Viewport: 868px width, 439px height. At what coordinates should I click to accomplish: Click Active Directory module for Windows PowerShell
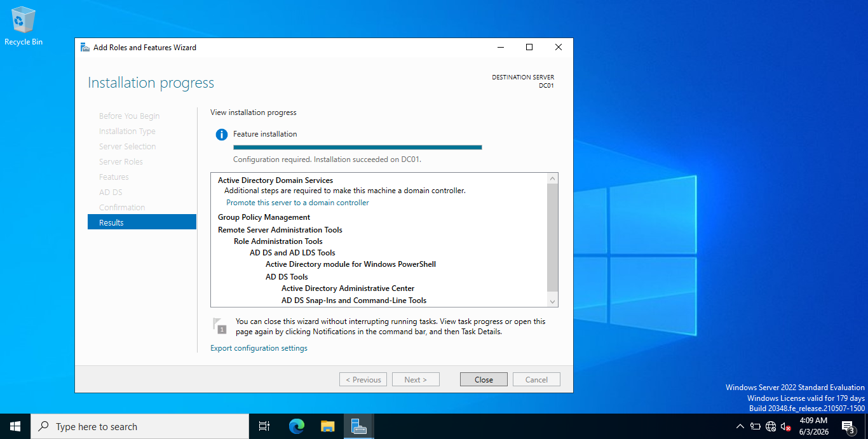point(351,264)
